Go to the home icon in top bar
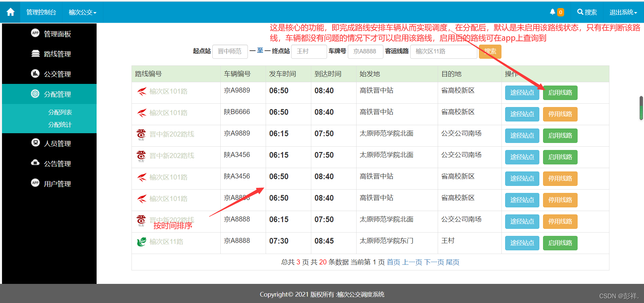This screenshot has height=303, width=644. [10, 12]
